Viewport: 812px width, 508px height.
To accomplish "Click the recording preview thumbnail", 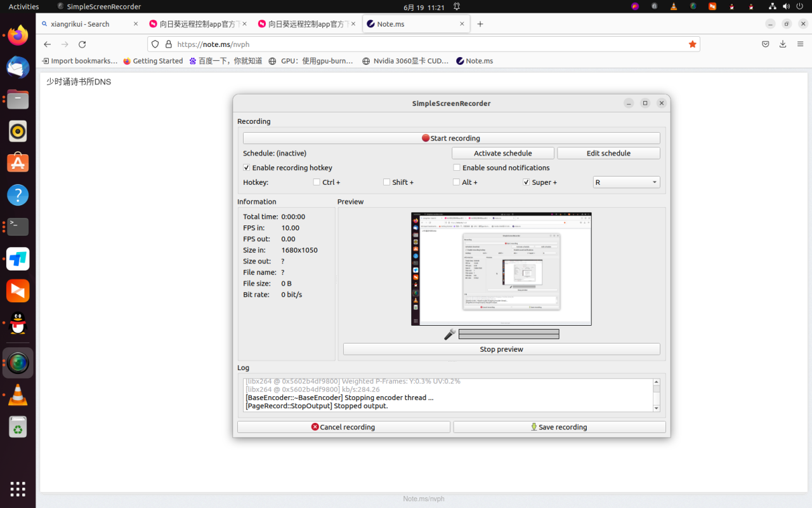I will point(501,269).
